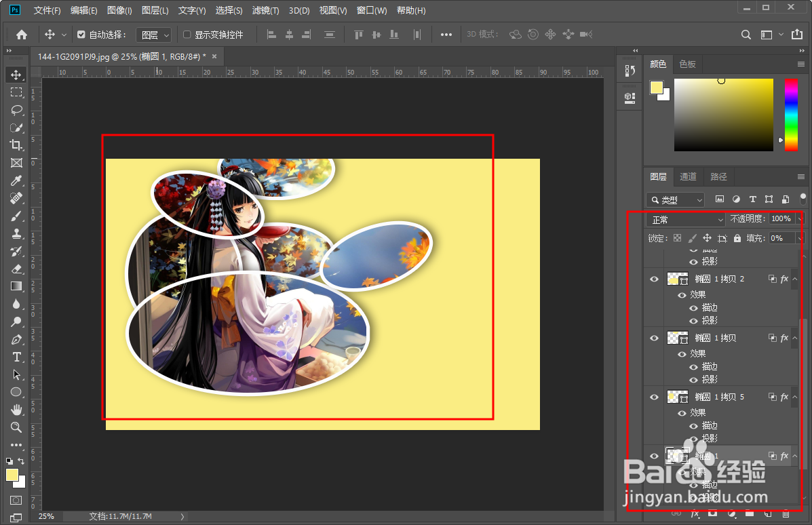The image size is (812, 525).
Task: Collapse effects of 椭圆 1 拷贝 5 layer
Action: click(795, 397)
